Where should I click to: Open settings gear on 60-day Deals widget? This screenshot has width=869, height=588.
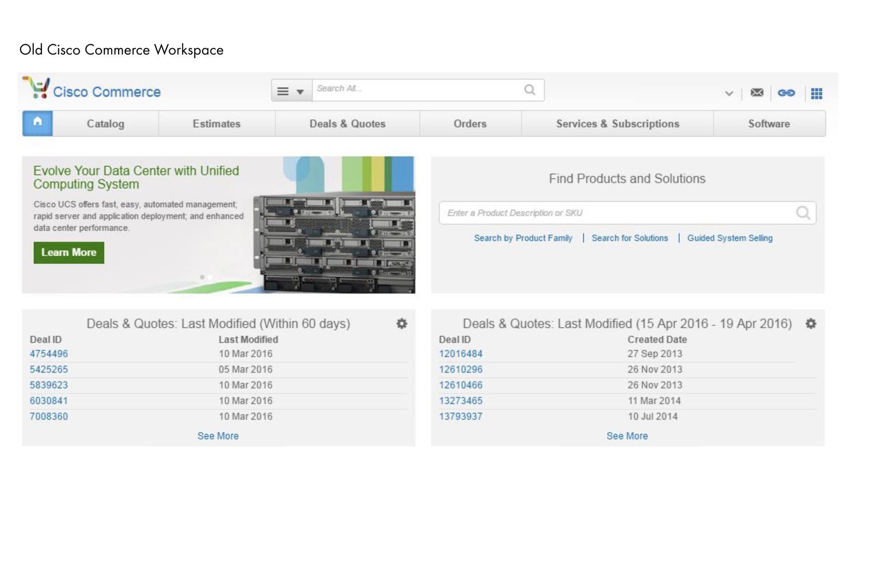[x=401, y=324]
